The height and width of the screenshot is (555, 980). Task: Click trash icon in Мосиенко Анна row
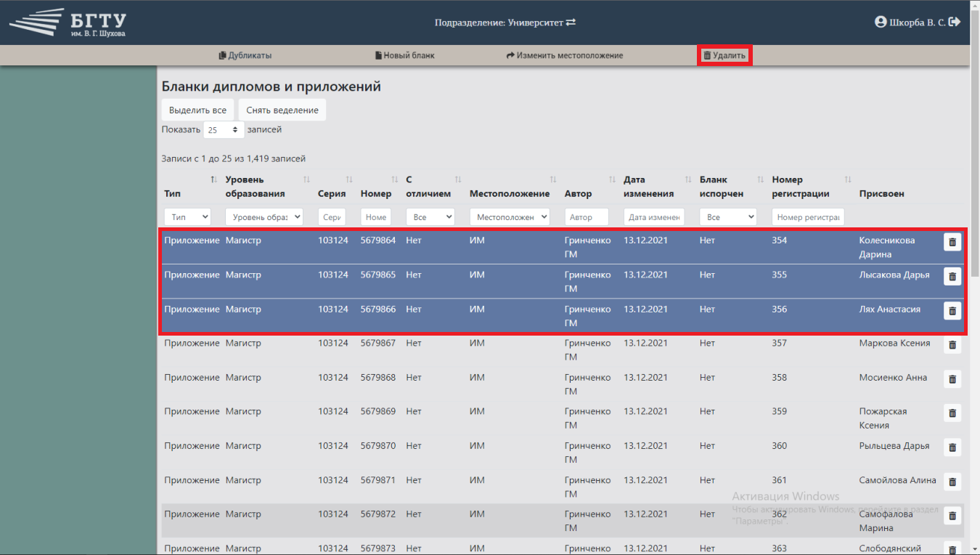[x=952, y=379]
